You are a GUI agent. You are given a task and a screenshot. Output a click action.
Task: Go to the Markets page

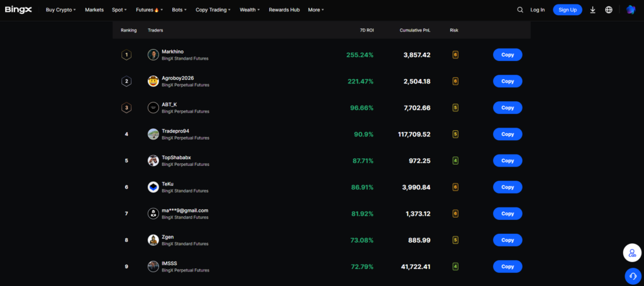point(94,10)
